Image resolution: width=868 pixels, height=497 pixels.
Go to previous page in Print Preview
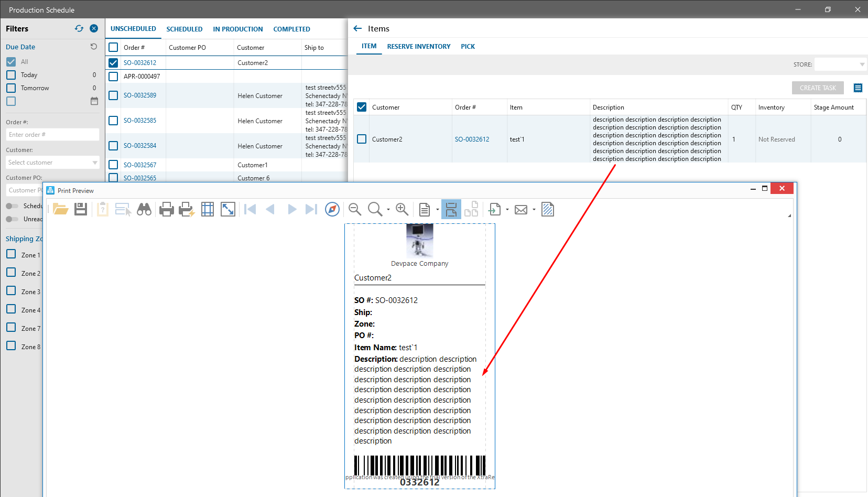click(270, 210)
